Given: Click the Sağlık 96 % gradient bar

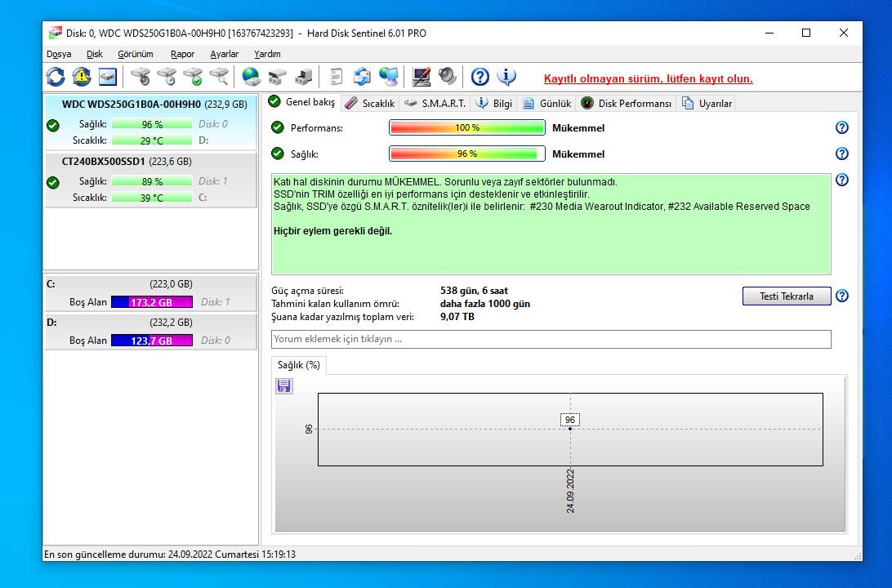Looking at the screenshot, I should pyautogui.click(x=467, y=154).
